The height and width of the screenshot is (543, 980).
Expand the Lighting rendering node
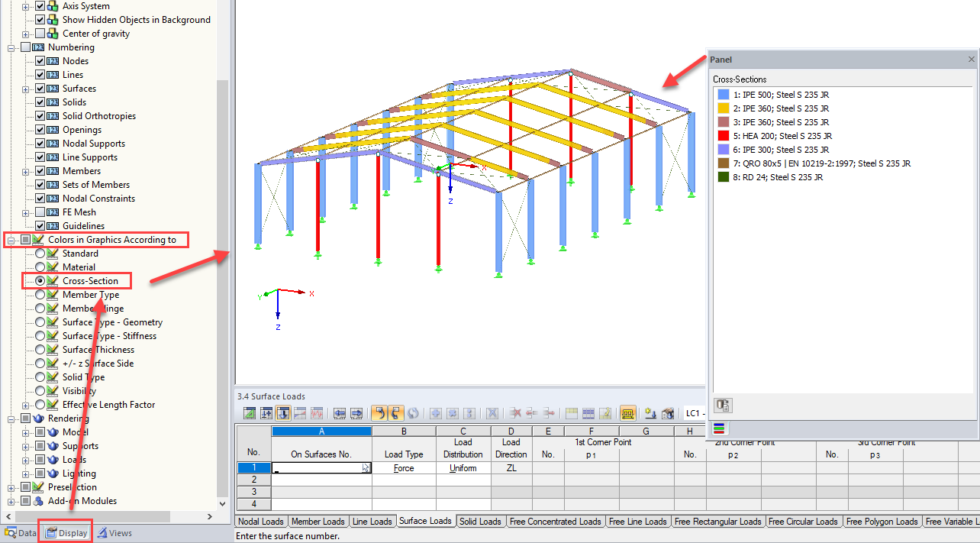click(x=26, y=474)
